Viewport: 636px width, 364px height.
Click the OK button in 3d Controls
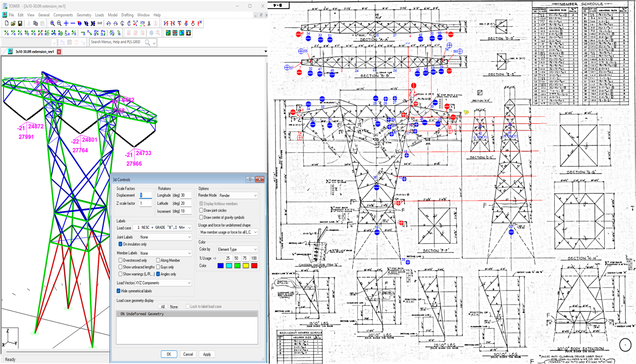(169, 354)
